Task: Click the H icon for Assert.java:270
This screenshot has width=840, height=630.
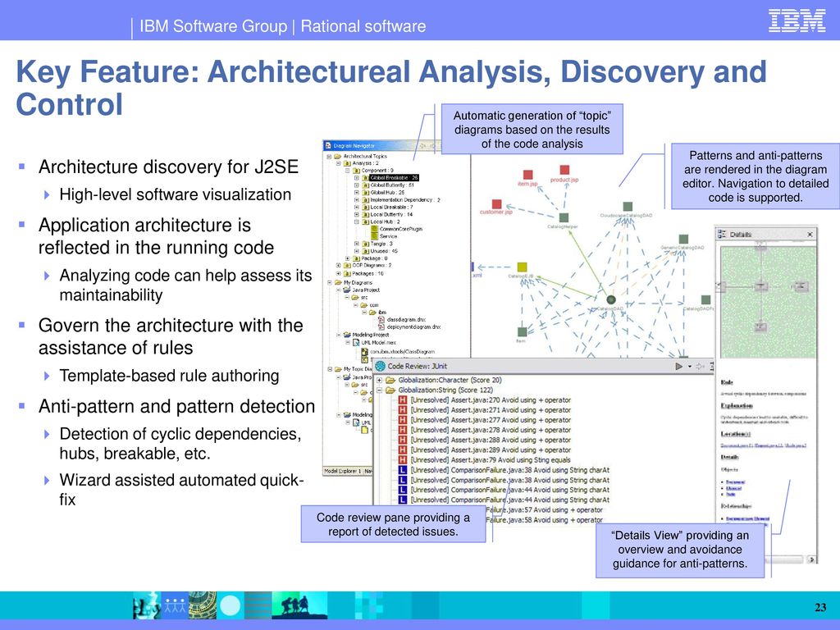Action: (403, 400)
